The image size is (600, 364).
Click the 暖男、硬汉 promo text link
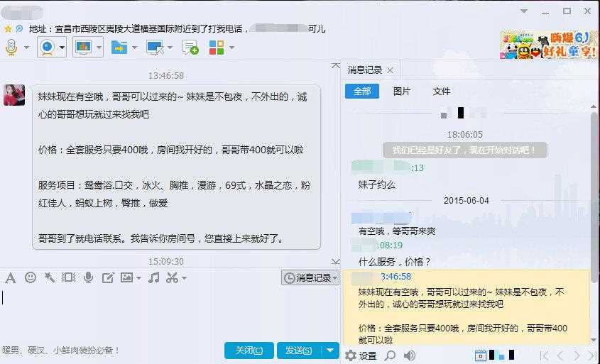click(x=60, y=351)
